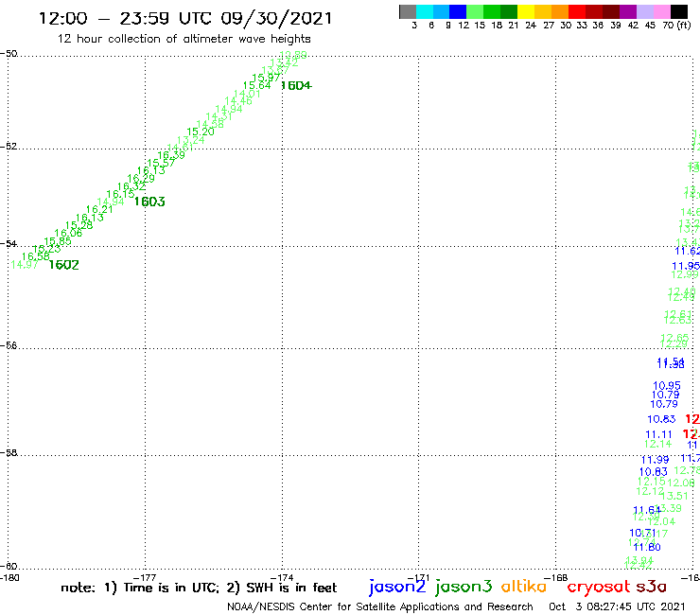Viewport: 700px width, 615px height.
Task: Click the wave height value 16.21
Action: (x=99, y=209)
